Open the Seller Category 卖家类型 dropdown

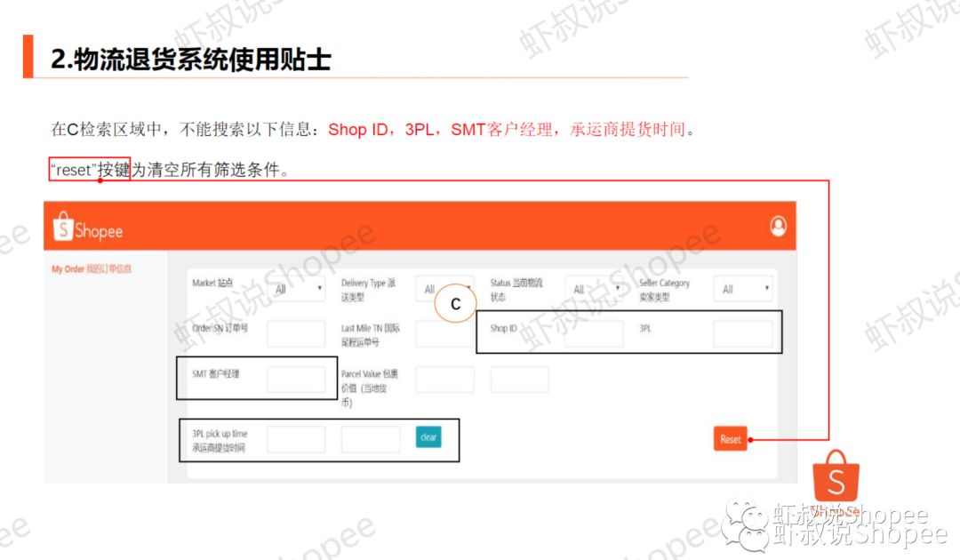coord(743,288)
